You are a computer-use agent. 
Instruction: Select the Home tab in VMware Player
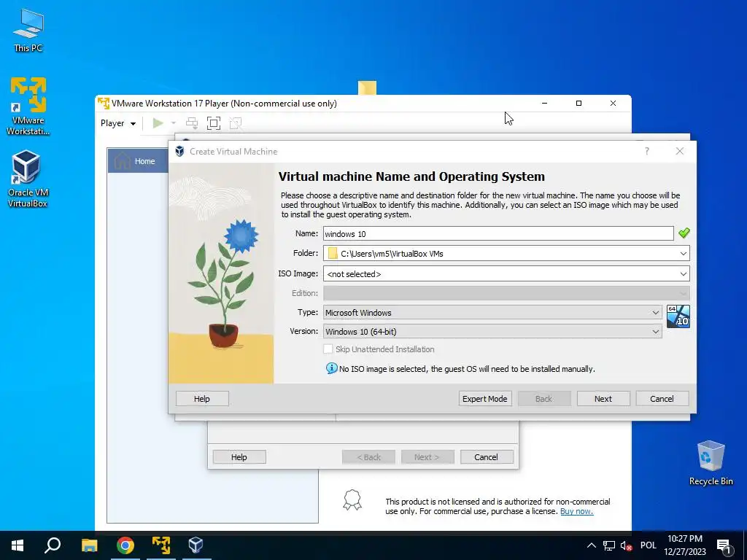(x=137, y=161)
